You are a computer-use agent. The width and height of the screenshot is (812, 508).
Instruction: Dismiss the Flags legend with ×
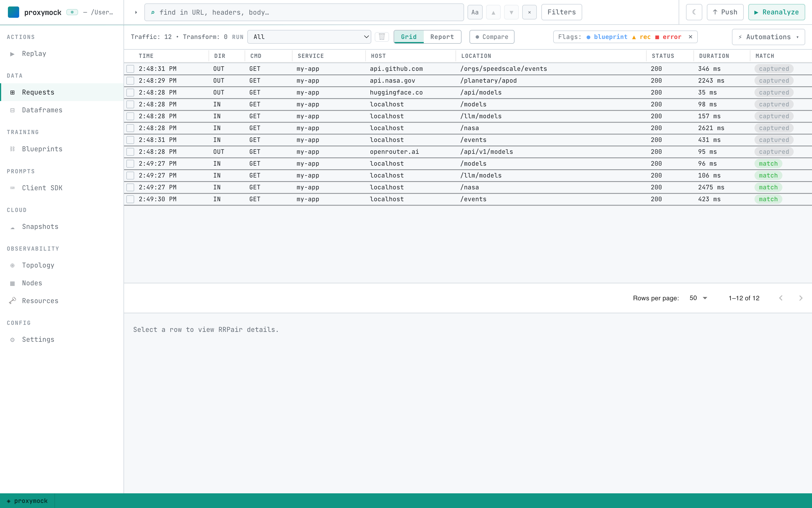tap(690, 37)
